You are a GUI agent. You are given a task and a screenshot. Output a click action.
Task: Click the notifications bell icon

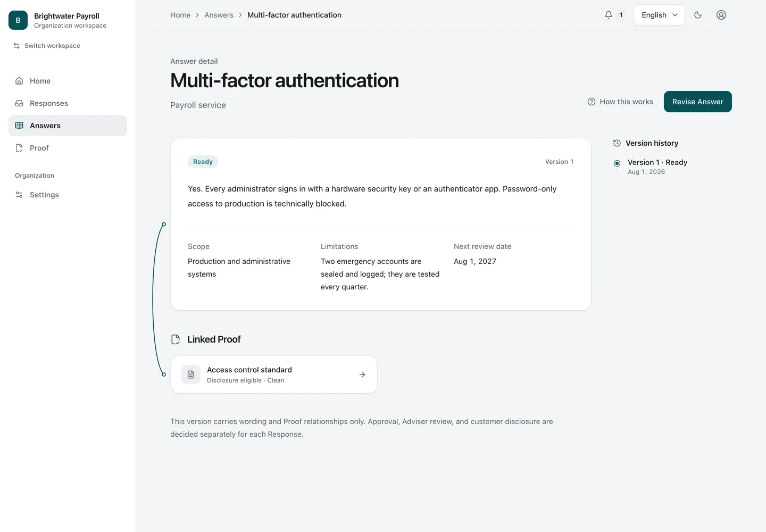609,15
